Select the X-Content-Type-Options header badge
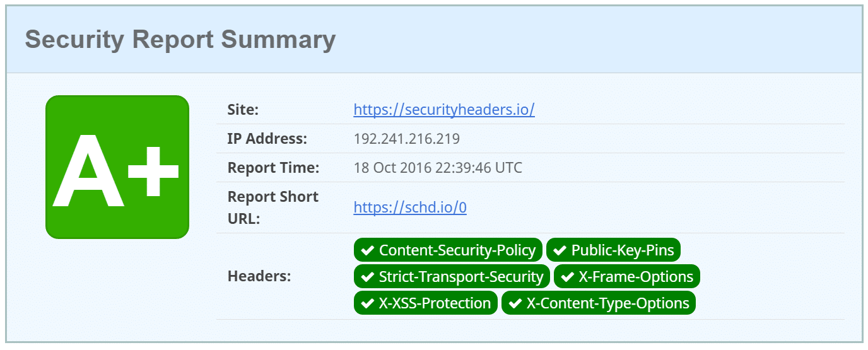868x350 pixels. click(598, 303)
